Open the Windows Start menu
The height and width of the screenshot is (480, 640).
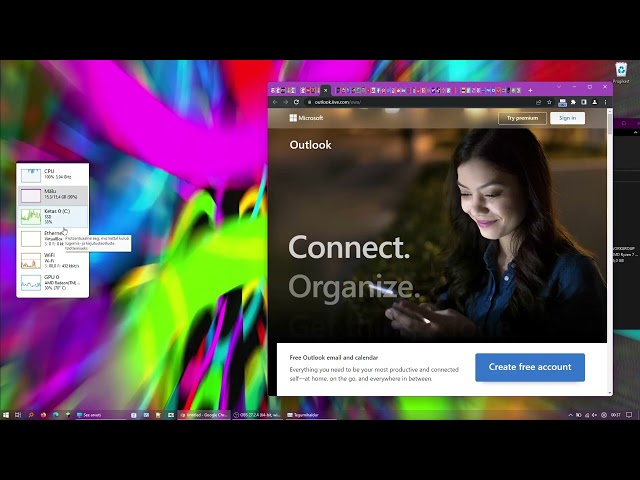(x=6, y=415)
